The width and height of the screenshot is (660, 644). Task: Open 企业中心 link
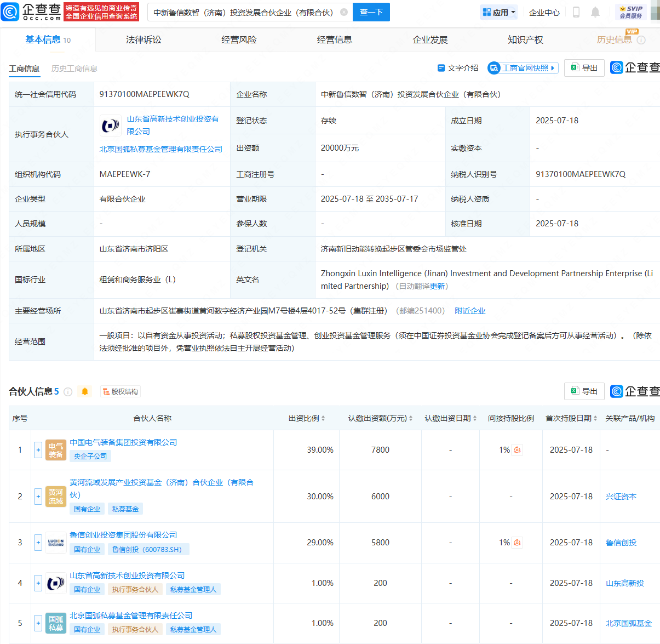point(544,12)
